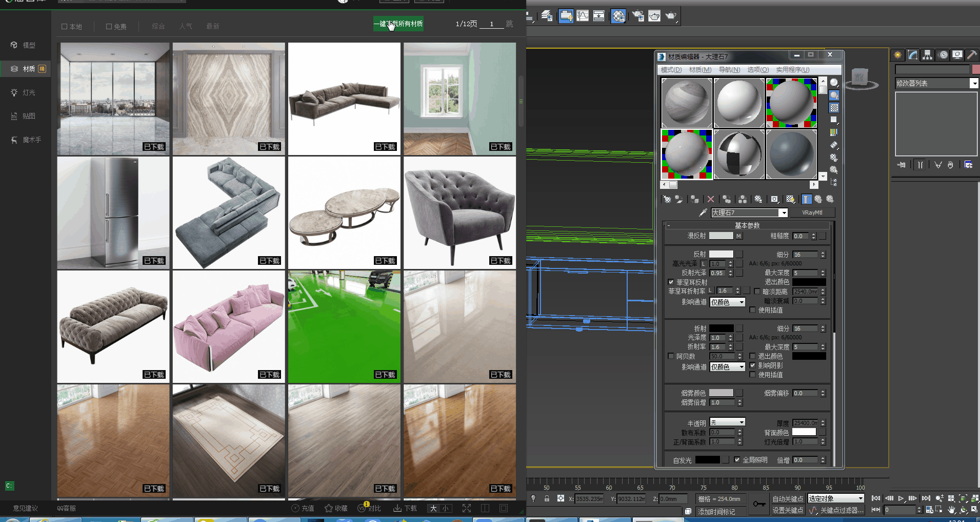Click the Utilities hammer panel icon
The height and width of the screenshot is (522, 980).
tap(972, 55)
